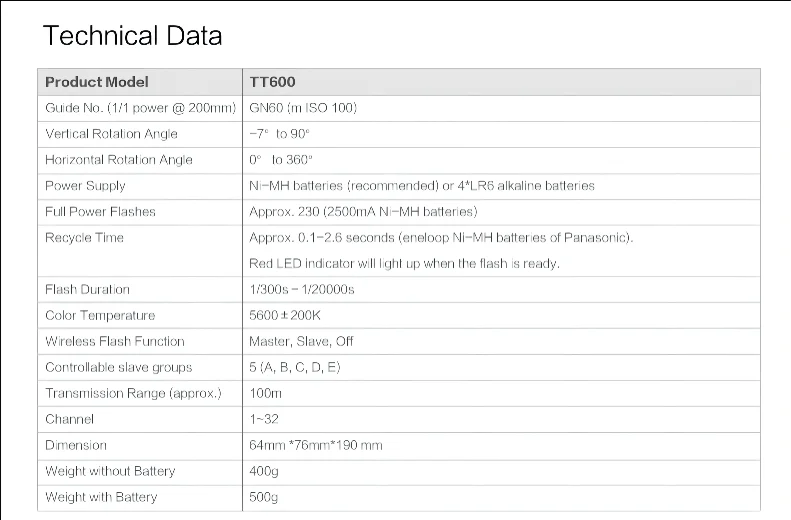The width and height of the screenshot is (791, 520).
Task: Select the Vertical Rotation Angle label
Action: pyautogui.click(x=111, y=134)
